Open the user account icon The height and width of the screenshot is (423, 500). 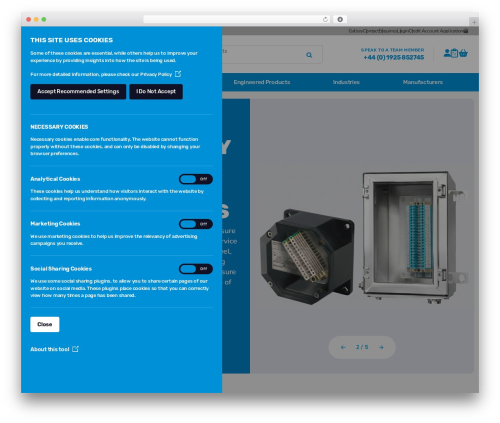(447, 53)
